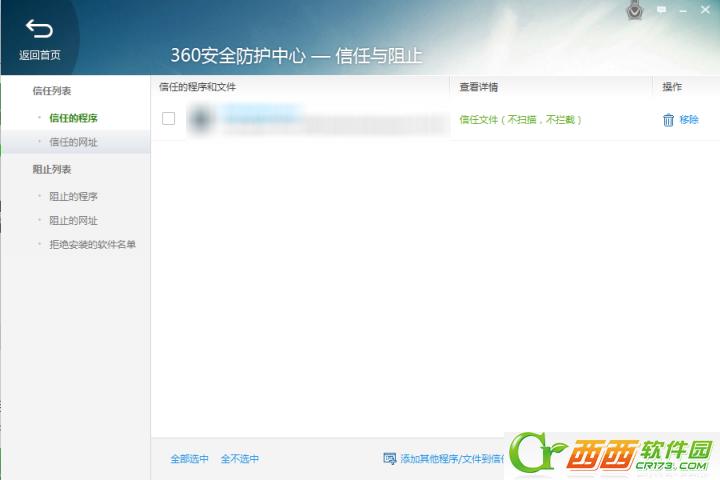This screenshot has width=720, height=480.
Task: Check the trusted program row checkbox
Action: (169, 119)
